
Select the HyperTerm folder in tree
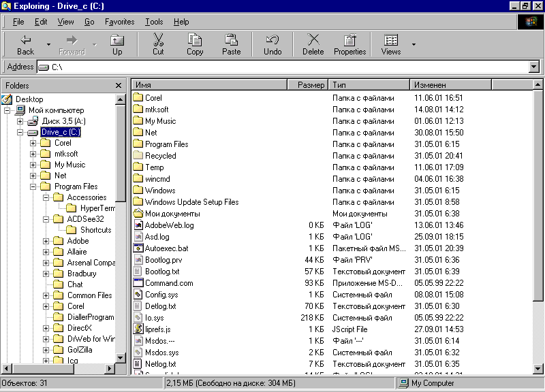pos(97,208)
